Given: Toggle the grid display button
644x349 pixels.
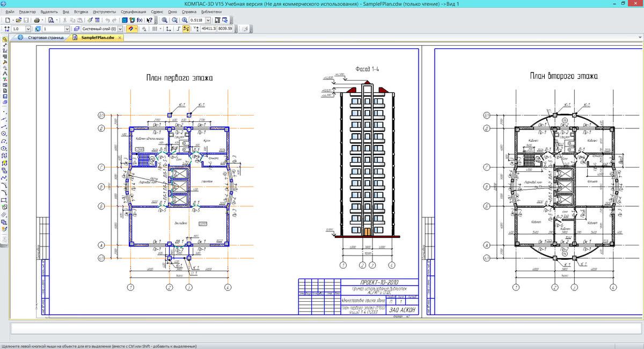Looking at the screenshot, I should click(x=155, y=29).
